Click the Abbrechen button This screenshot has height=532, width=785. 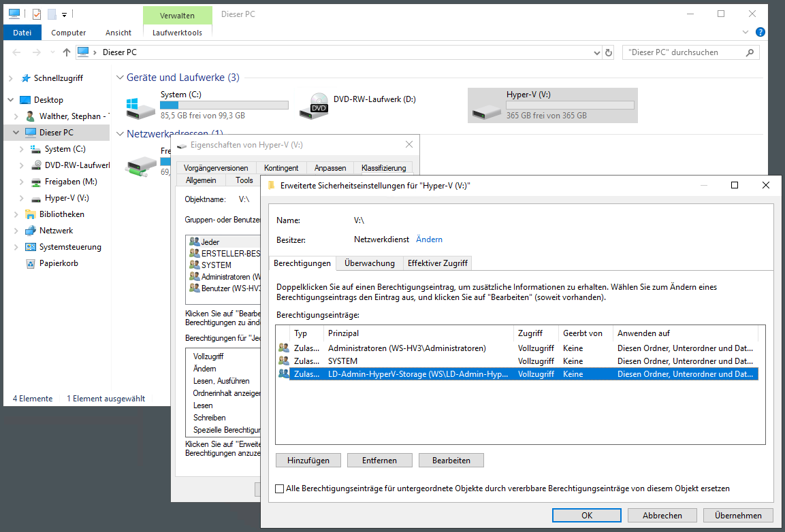pos(662,515)
